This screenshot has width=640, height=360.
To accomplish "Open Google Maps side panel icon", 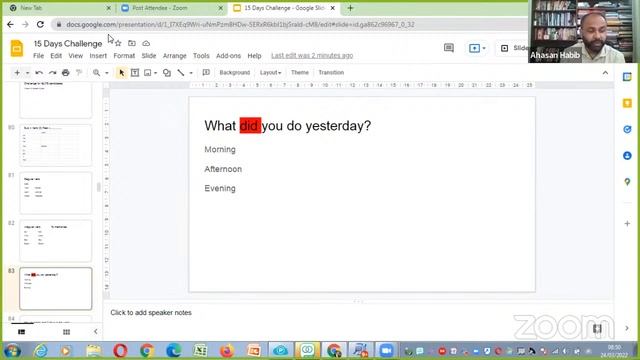I will pyautogui.click(x=627, y=182).
